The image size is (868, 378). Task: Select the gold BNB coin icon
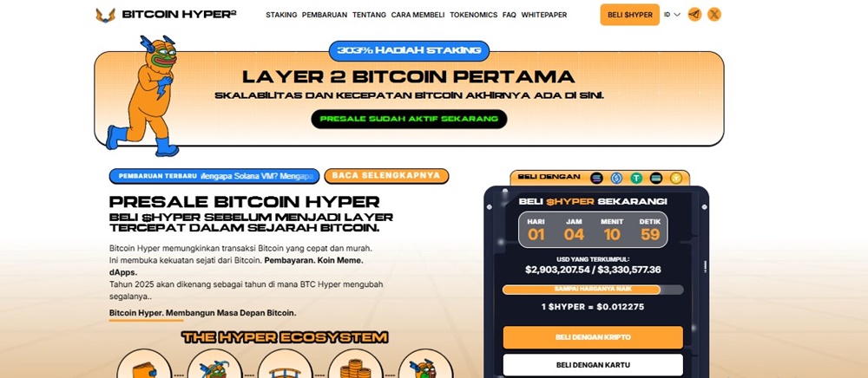click(676, 178)
